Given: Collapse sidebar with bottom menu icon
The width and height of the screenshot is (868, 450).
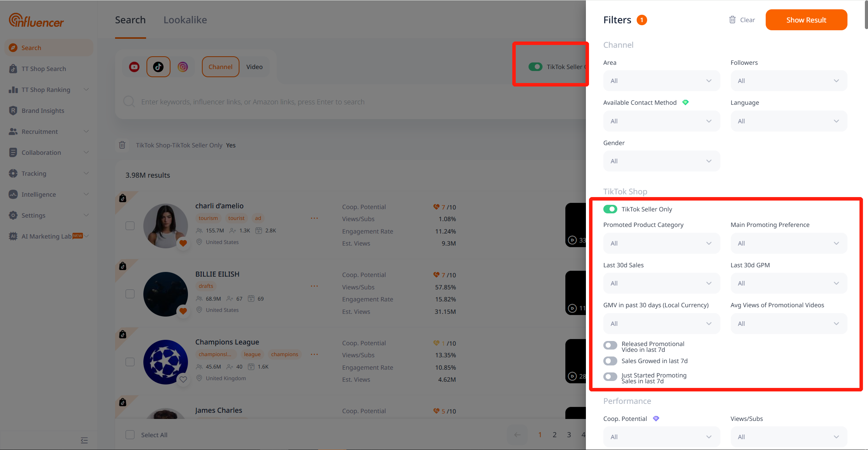Looking at the screenshot, I should click(x=84, y=440).
